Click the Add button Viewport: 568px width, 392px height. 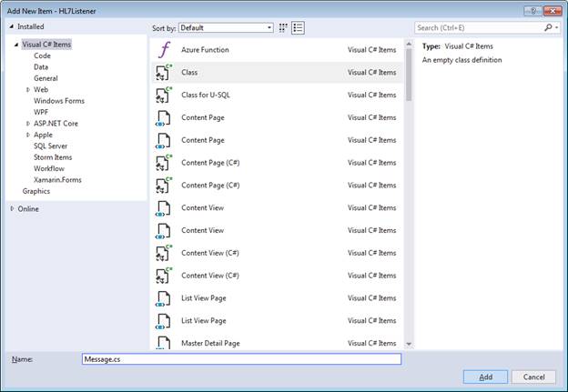(x=485, y=377)
